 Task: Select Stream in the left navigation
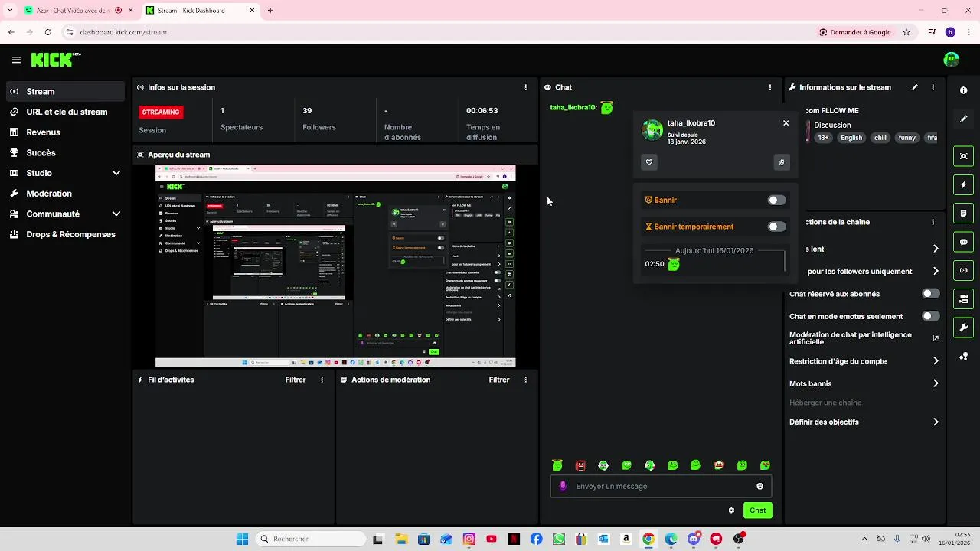click(64, 91)
